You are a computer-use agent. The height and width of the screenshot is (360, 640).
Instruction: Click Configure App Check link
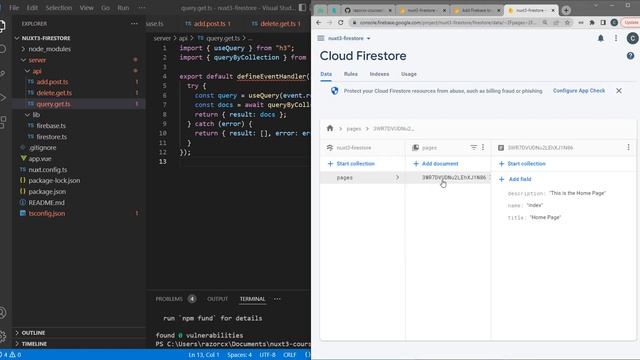coord(579,91)
